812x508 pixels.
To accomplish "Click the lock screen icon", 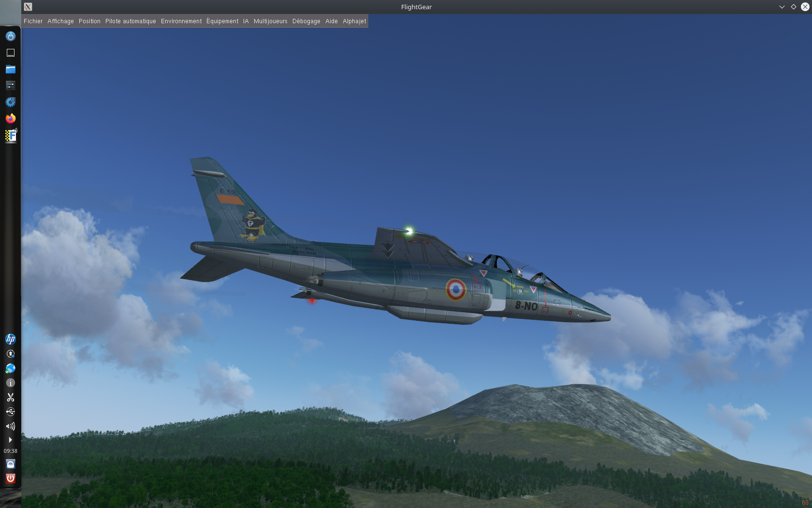I will pos(10,464).
